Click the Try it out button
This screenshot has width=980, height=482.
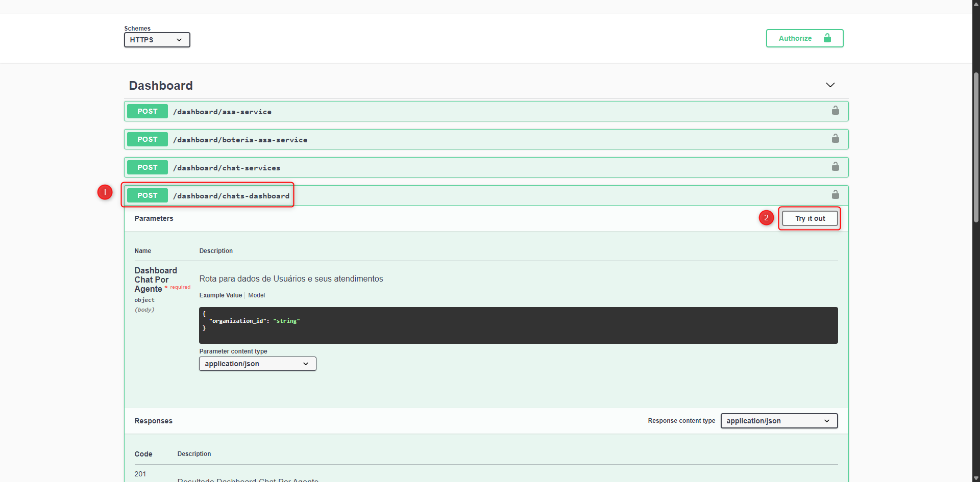click(810, 218)
